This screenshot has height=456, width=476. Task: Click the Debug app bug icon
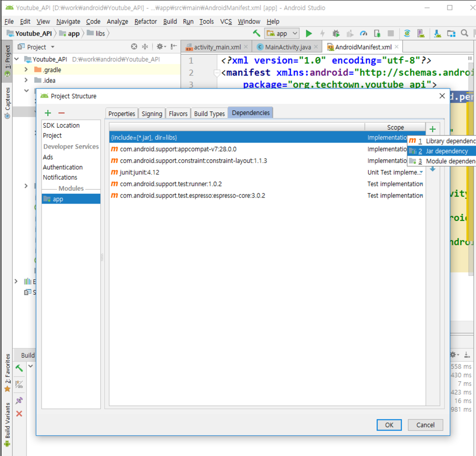point(336,34)
